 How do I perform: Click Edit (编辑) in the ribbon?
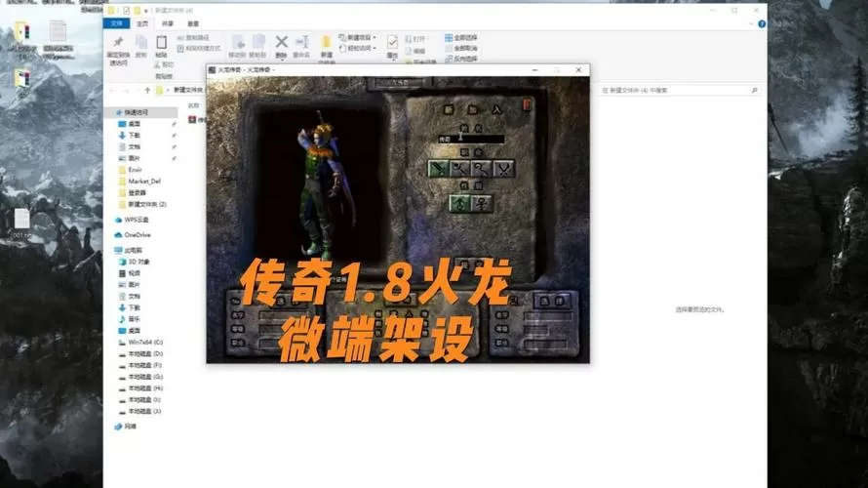[414, 51]
